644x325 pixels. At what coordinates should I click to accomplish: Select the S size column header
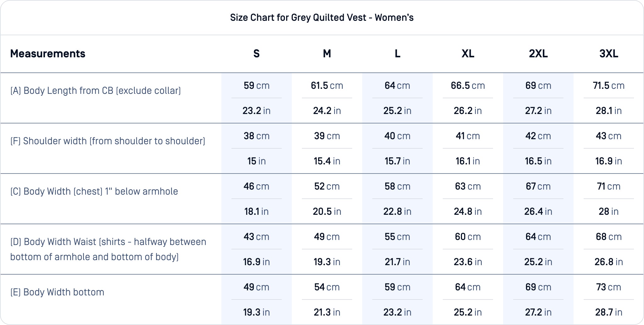tap(257, 54)
